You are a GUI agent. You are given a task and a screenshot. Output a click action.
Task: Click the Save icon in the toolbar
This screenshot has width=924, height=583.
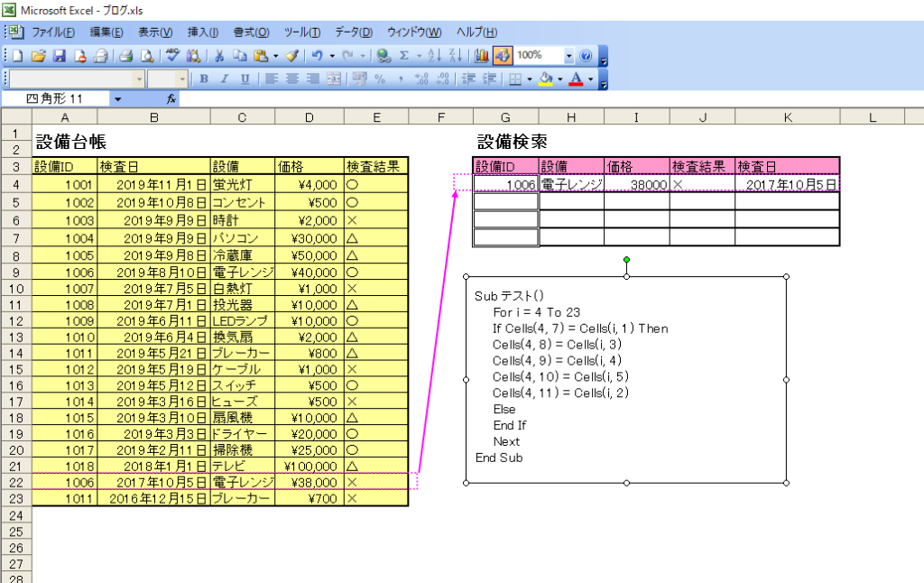[x=59, y=56]
